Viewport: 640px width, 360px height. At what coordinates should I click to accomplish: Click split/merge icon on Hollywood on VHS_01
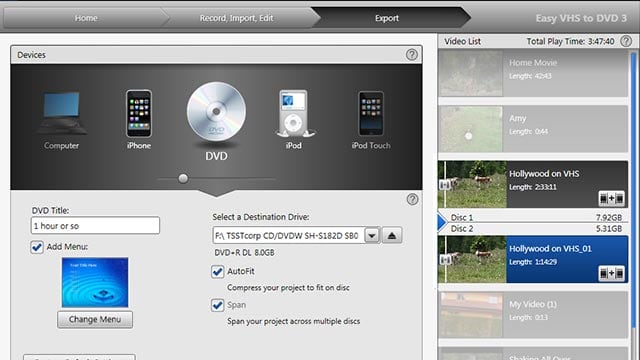611,273
